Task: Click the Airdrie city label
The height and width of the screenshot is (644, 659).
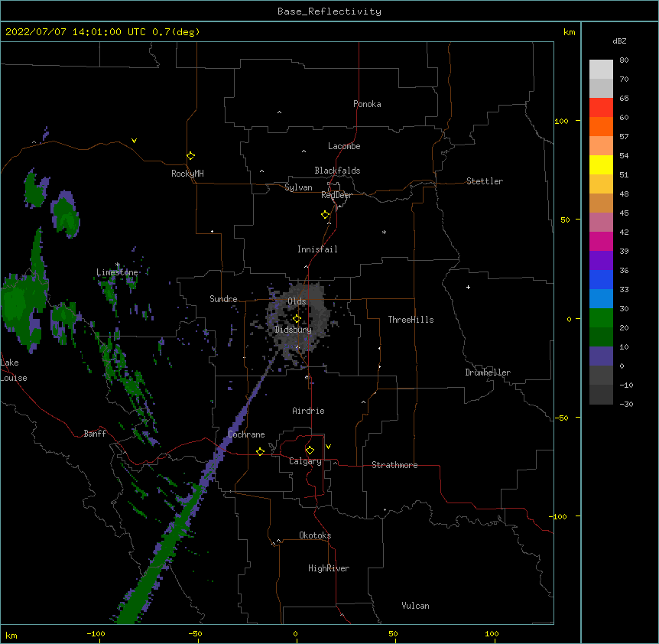Action: click(309, 411)
